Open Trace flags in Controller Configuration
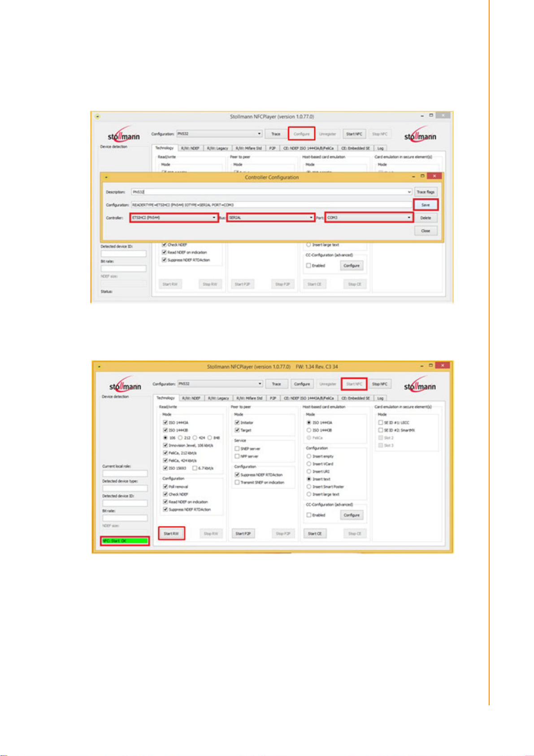Viewport: 534px width, 756px height. pyautogui.click(x=425, y=192)
